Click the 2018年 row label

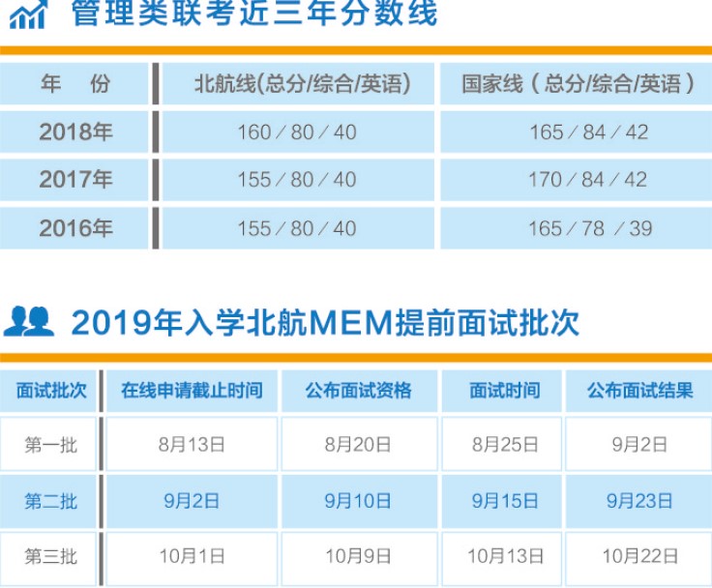[75, 132]
